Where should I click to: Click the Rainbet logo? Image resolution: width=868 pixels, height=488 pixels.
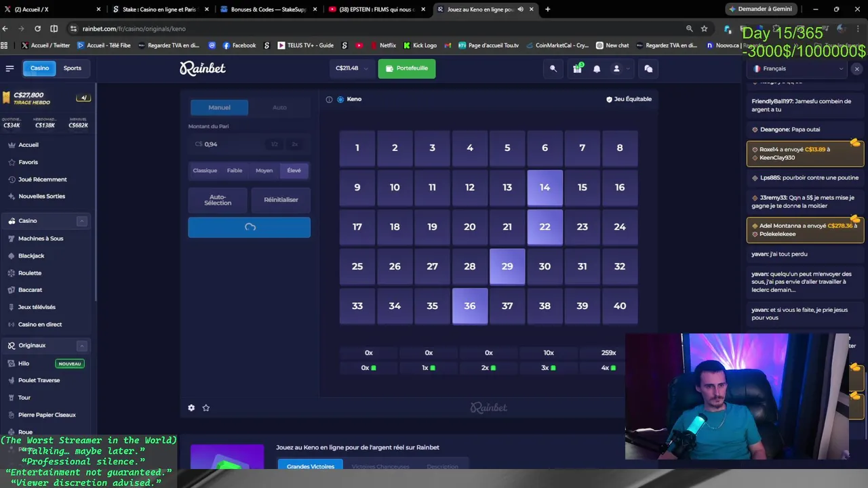tap(202, 68)
